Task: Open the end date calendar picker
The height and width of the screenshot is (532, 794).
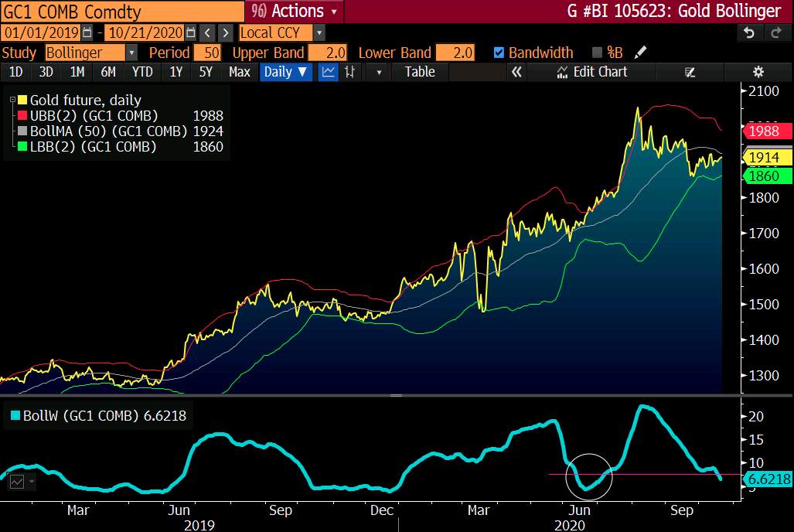Action: tap(190, 33)
